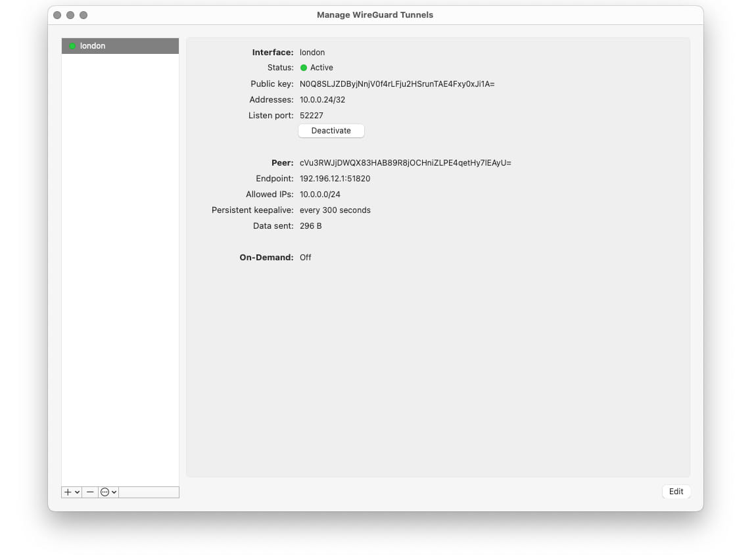Click the green dot beside london tunnel
Viewport: 756px width, 560px height.
(72, 46)
